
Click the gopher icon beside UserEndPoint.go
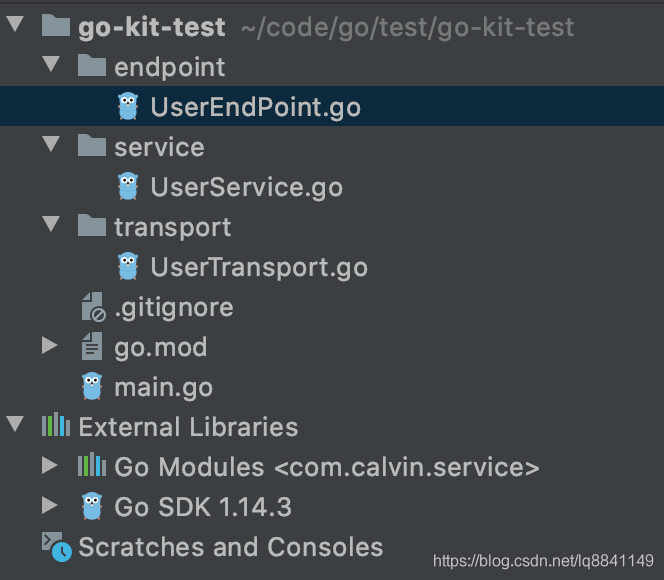click(x=127, y=106)
